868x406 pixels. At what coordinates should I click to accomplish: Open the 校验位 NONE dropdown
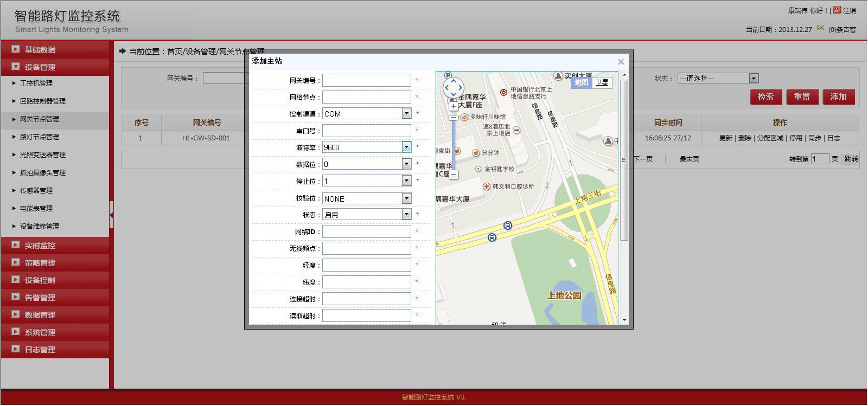(x=406, y=198)
